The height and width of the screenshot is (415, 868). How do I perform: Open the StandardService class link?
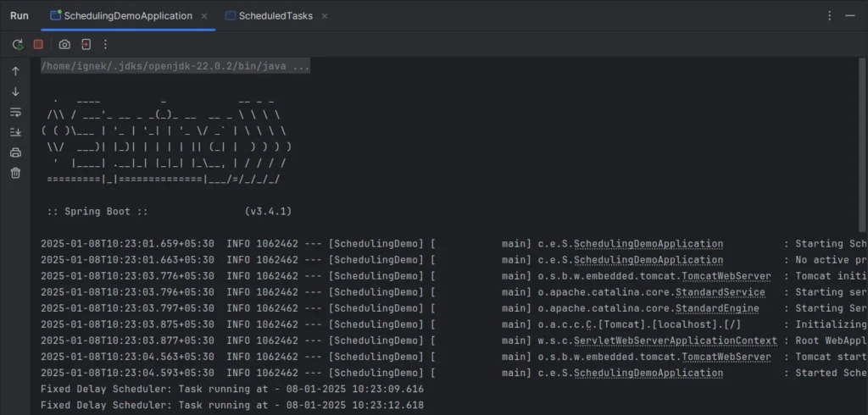721,292
